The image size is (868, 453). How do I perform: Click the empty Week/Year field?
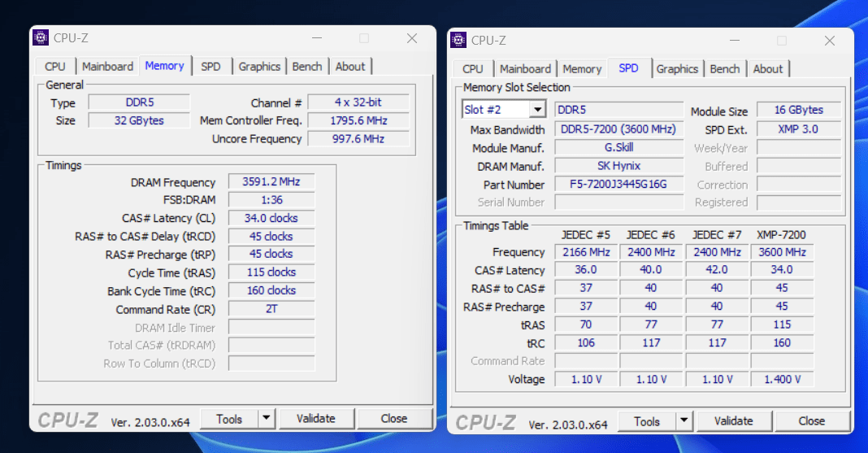coord(799,148)
